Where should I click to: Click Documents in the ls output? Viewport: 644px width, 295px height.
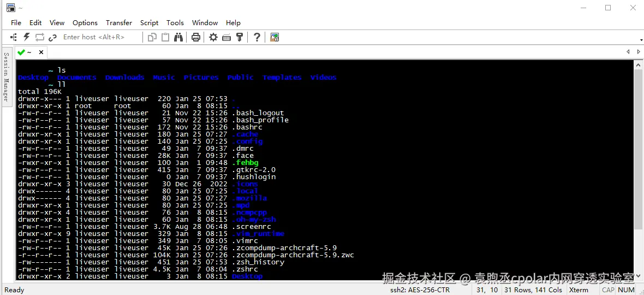(77, 77)
